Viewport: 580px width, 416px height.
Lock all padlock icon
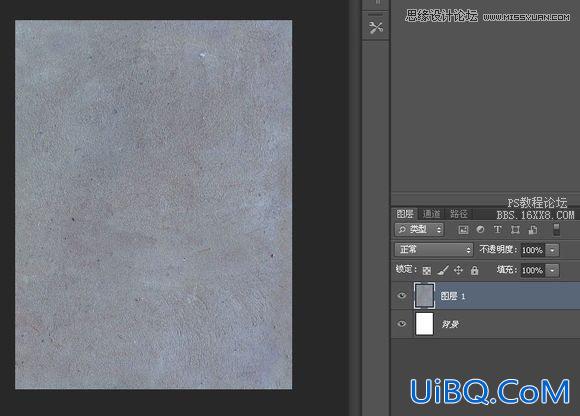point(475,271)
